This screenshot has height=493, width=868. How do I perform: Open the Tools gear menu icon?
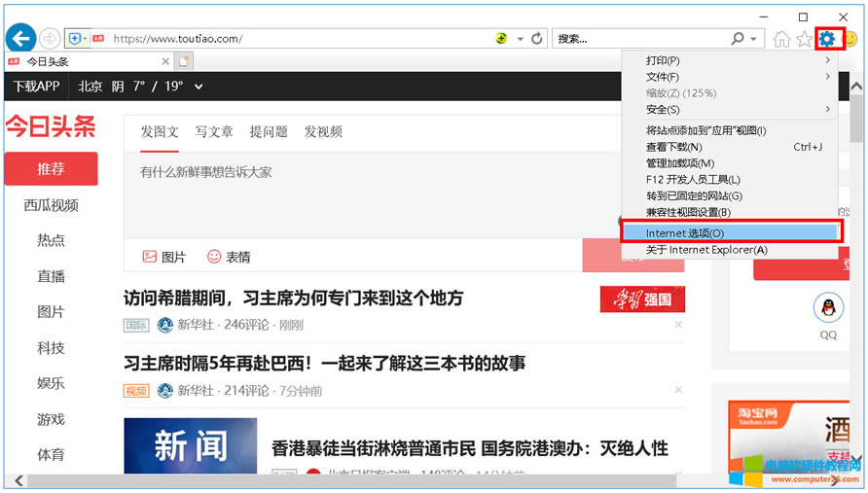tap(828, 39)
